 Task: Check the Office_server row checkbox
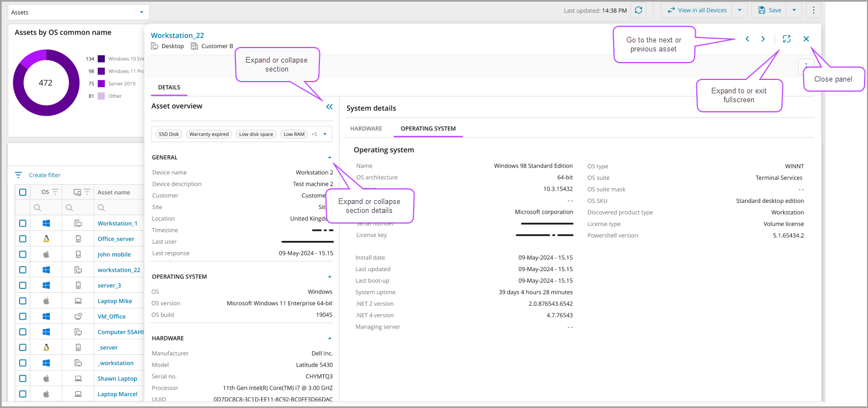(x=22, y=239)
